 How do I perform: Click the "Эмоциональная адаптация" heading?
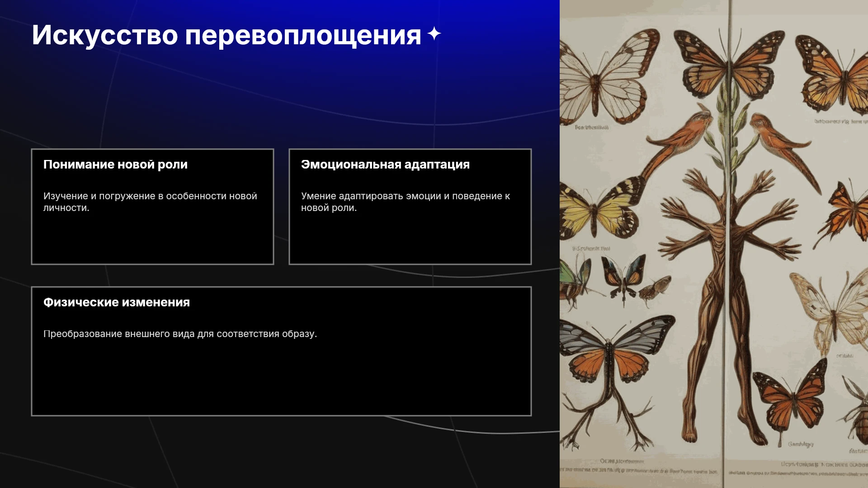point(385,164)
